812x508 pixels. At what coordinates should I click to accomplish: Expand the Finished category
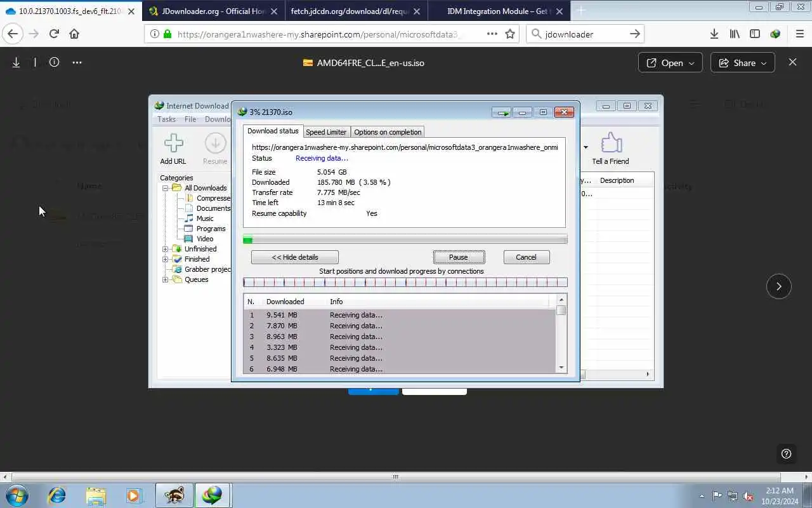coord(166,259)
